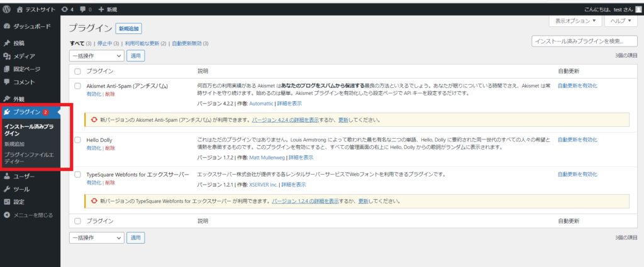Open the Automattic author link

[x=262, y=104]
